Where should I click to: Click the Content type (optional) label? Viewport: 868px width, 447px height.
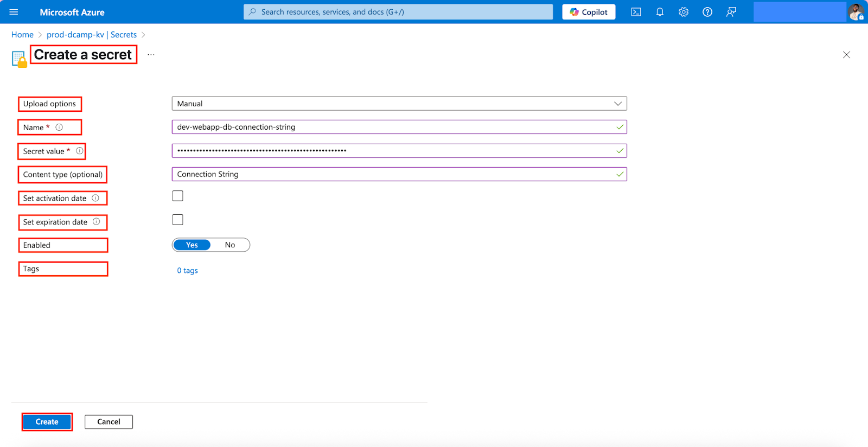[63, 174]
